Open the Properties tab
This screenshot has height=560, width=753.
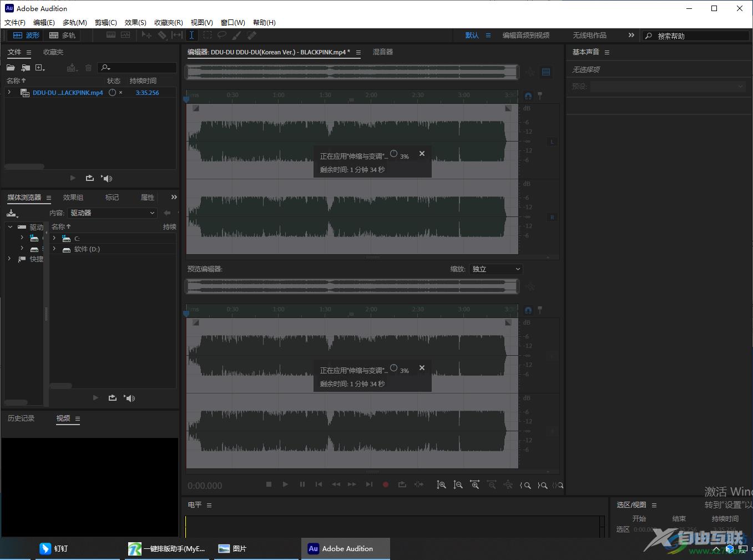click(x=148, y=198)
